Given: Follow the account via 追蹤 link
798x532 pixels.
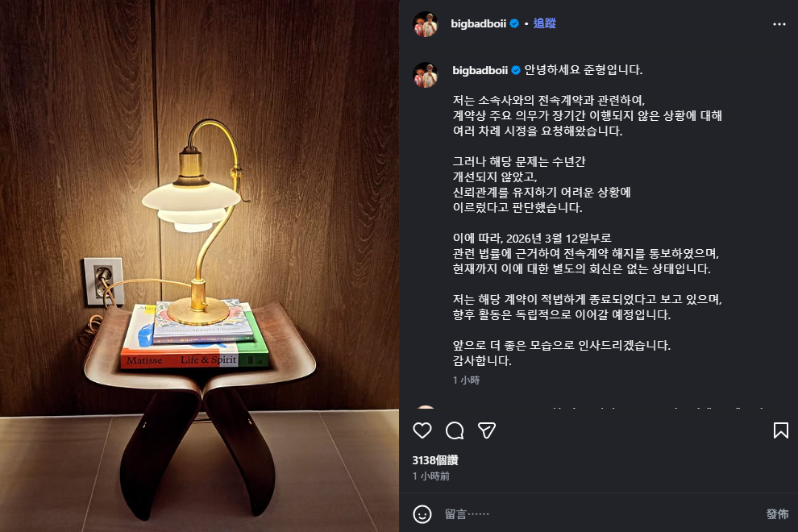Looking at the screenshot, I should pyautogui.click(x=545, y=23).
